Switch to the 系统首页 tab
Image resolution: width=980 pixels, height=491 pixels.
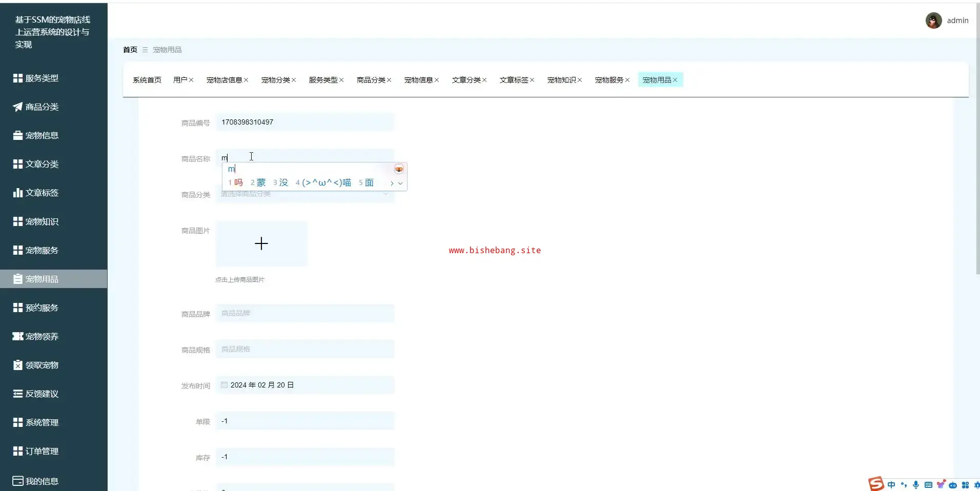(147, 80)
